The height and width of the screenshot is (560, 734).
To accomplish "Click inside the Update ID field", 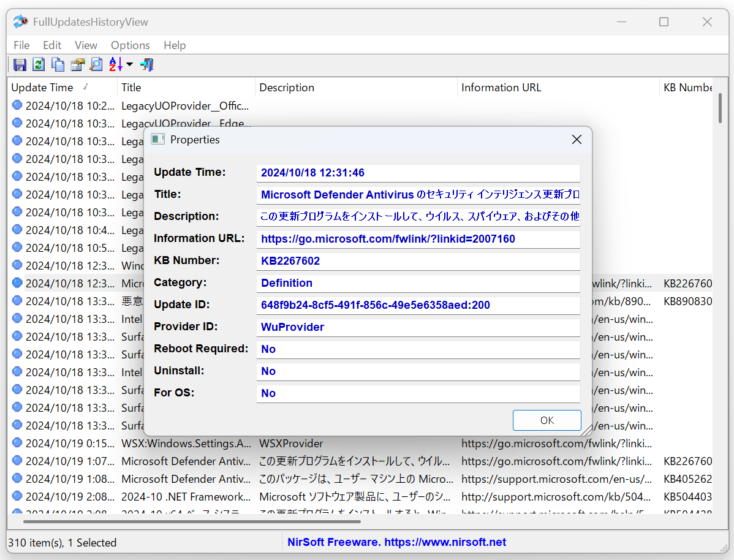I will [x=418, y=305].
